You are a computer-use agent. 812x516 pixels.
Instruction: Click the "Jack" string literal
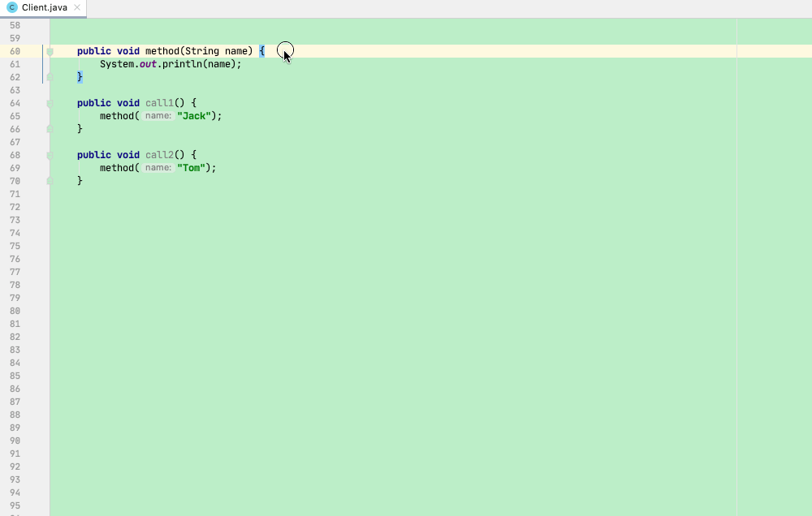pyautogui.click(x=194, y=116)
